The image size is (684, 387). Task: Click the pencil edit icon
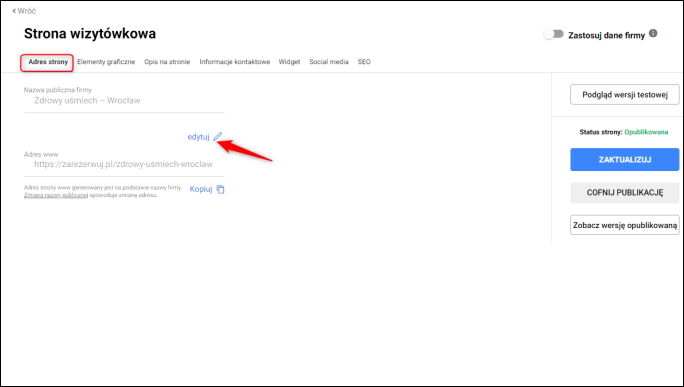coord(218,137)
